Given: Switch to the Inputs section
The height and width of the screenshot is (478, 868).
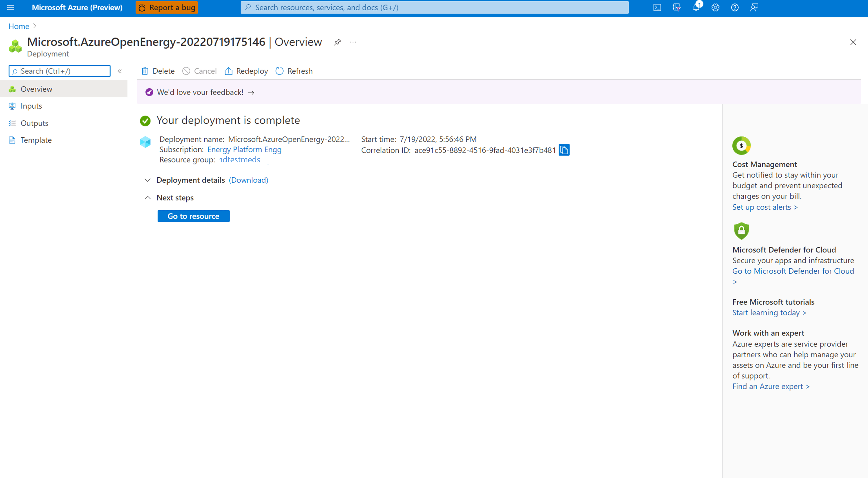Looking at the screenshot, I should click(31, 106).
